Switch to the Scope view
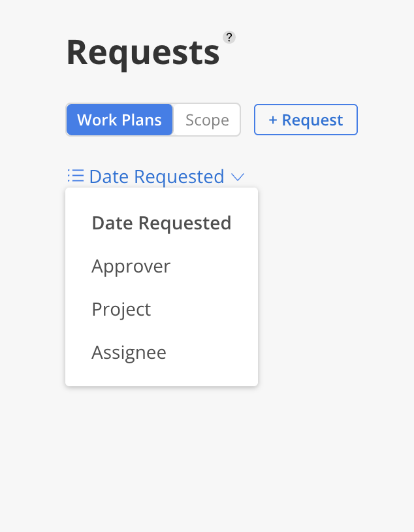Viewport: 414px width, 532px height. click(x=207, y=120)
